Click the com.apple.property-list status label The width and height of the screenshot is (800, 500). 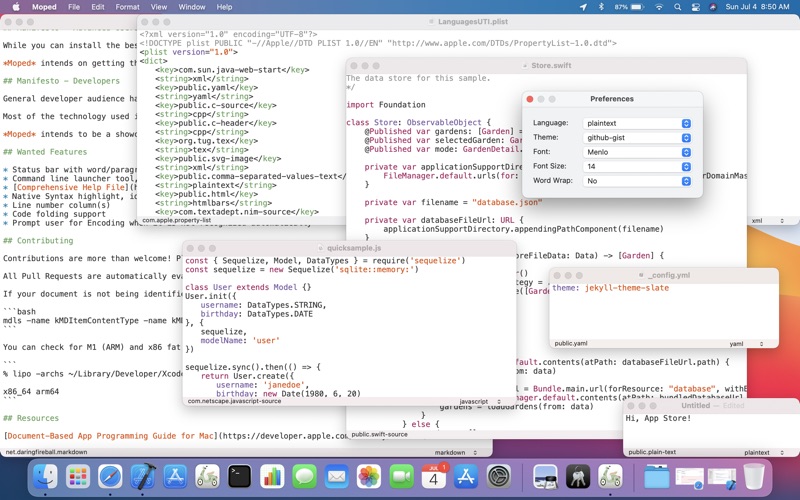coord(177,220)
